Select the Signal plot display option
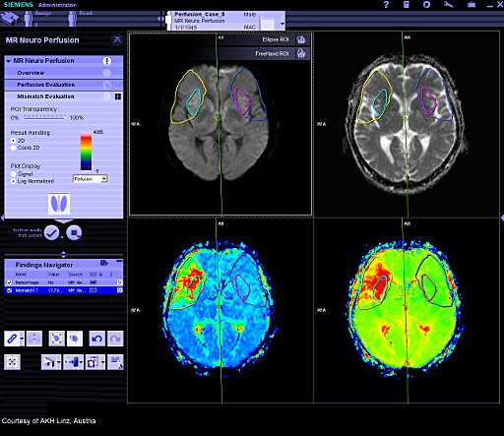Viewport: 504px width, 436px height. 14,174
